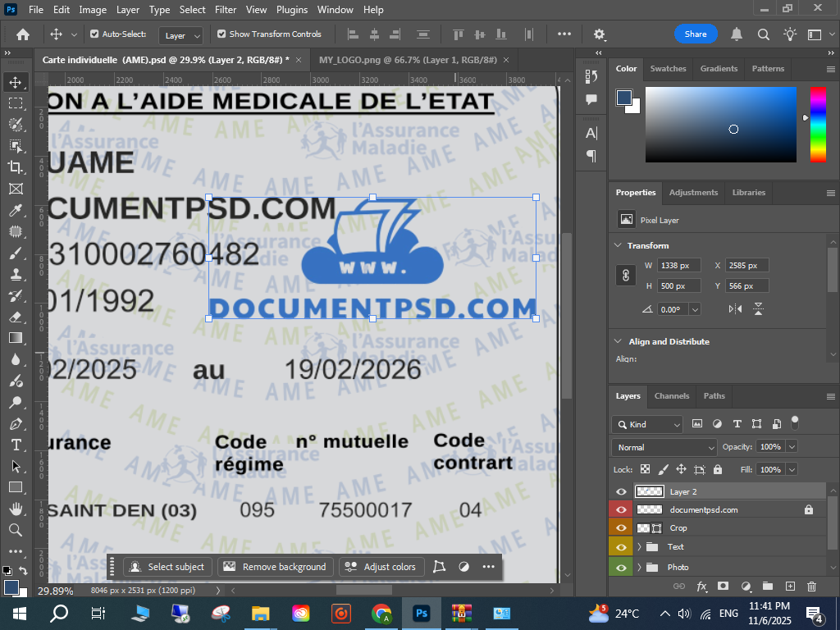Image resolution: width=840 pixels, height=630 pixels.
Task: Select the Eraser tool
Action: click(x=15, y=317)
